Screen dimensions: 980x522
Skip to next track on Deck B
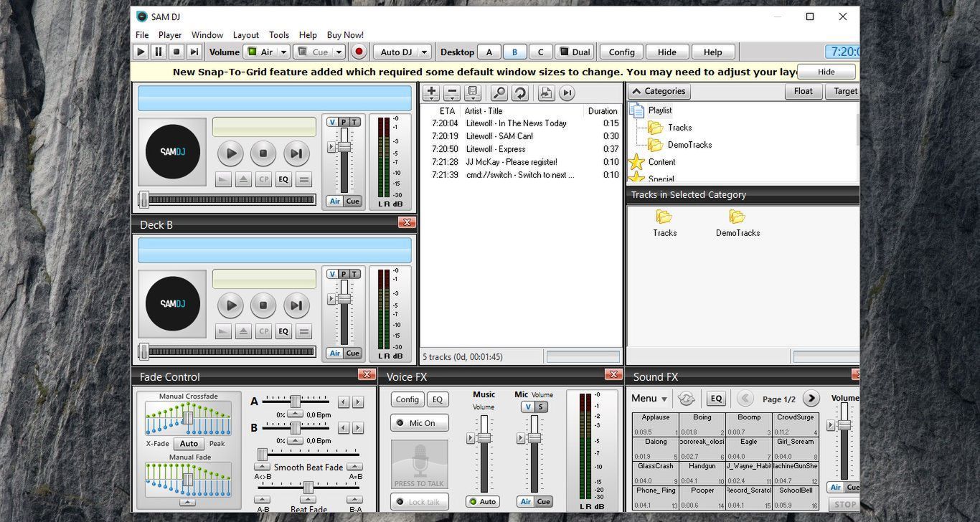(296, 305)
